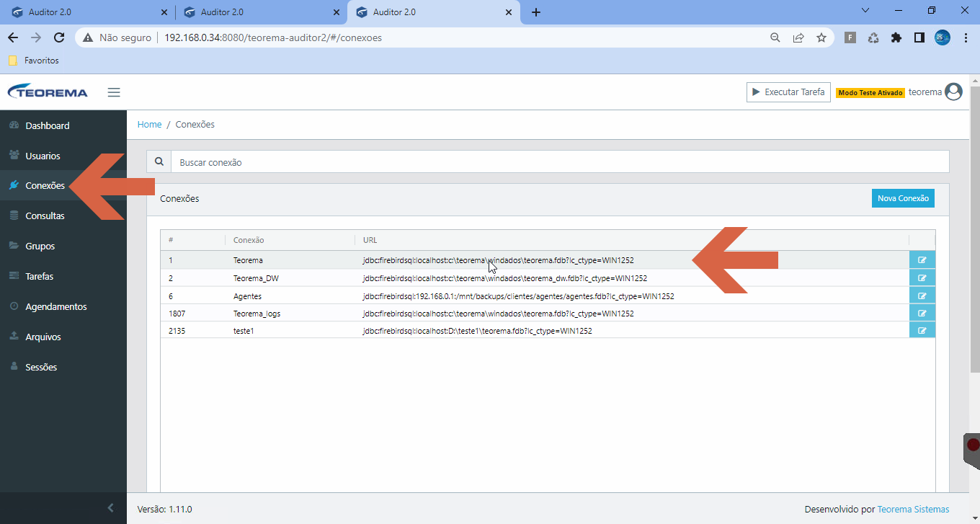Open the tab search dropdown chevron

(x=865, y=10)
